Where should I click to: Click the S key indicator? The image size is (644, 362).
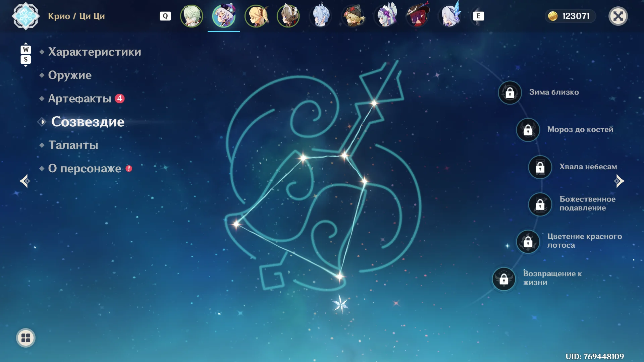26,59
